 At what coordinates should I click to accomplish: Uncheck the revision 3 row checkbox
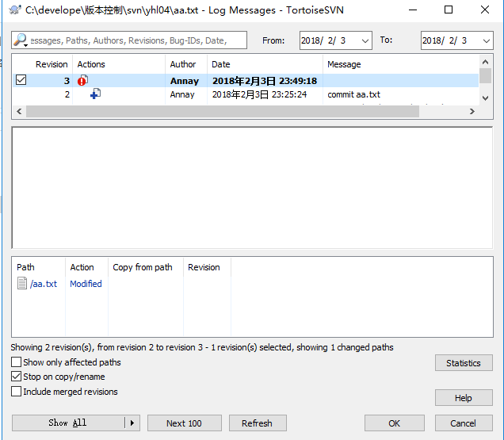point(21,80)
